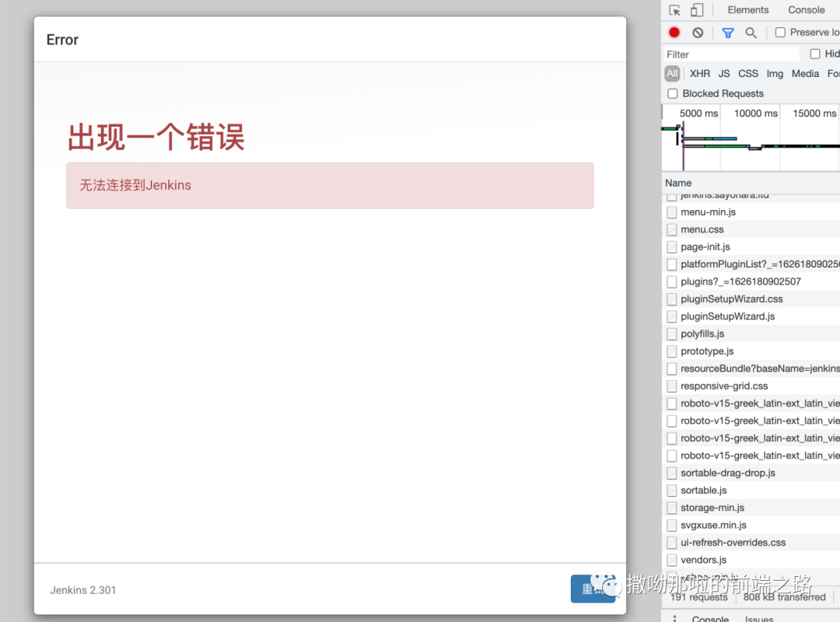Image resolution: width=840 pixels, height=622 pixels.
Task: Open network search magnifier icon
Action: click(x=751, y=33)
